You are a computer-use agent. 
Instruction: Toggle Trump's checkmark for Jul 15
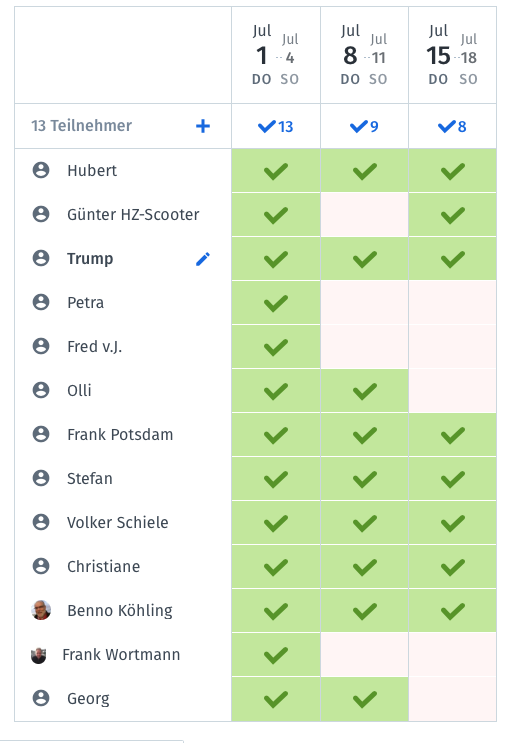(x=453, y=259)
